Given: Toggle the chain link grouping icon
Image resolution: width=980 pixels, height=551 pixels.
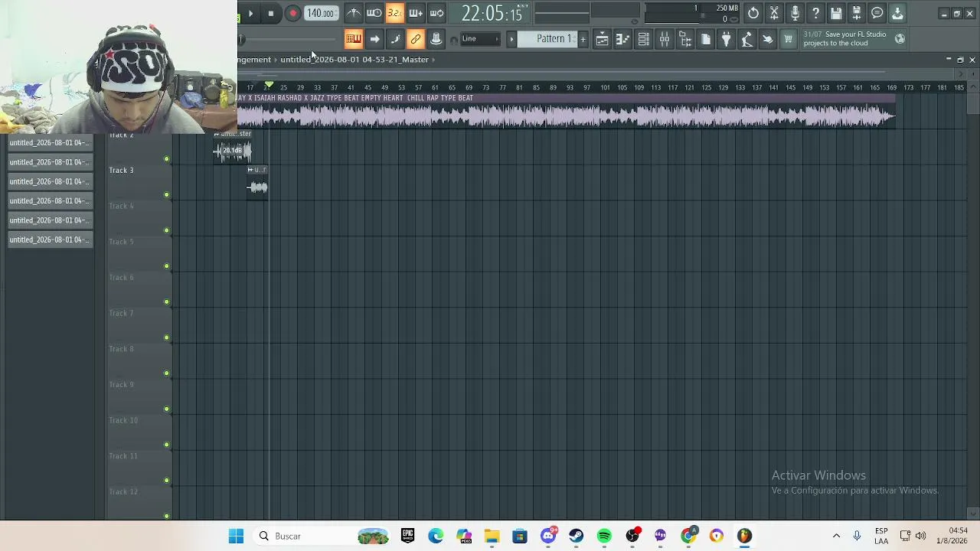Looking at the screenshot, I should click(x=416, y=39).
